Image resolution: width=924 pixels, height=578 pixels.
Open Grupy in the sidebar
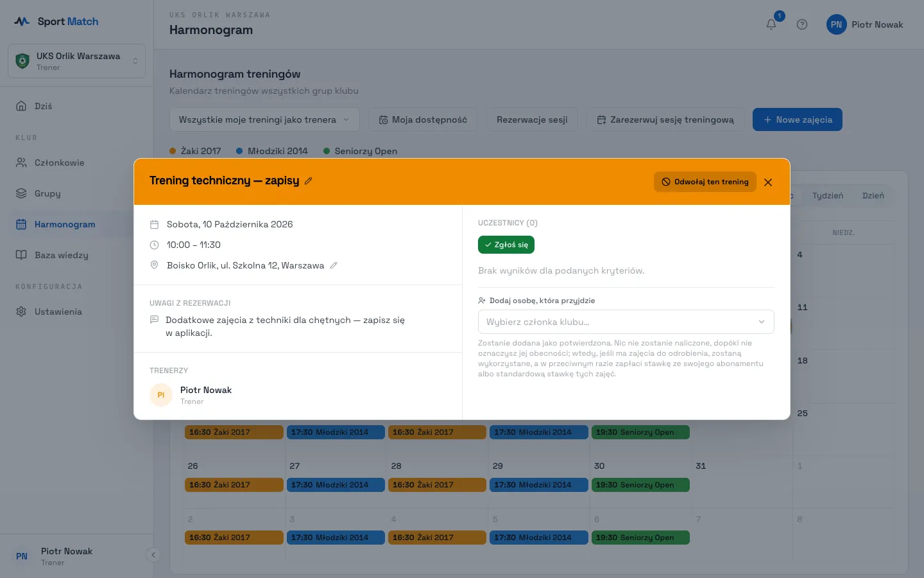click(76, 193)
